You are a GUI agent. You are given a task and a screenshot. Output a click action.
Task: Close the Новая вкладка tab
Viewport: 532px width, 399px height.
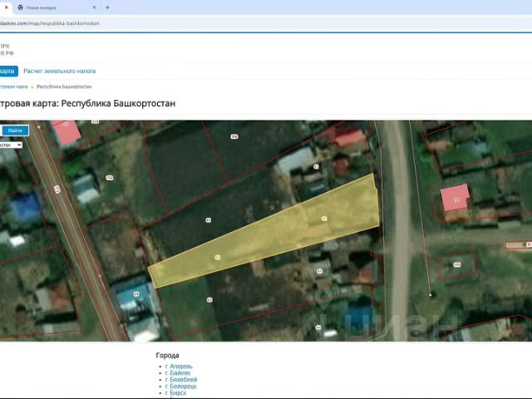click(94, 7)
